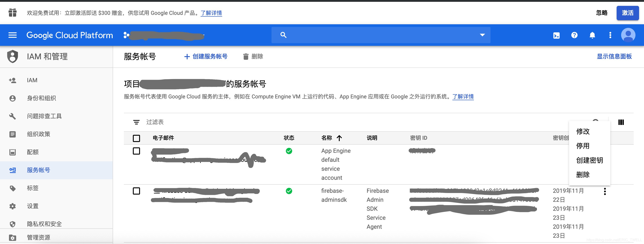Click the 密钥 ID column header
The width and height of the screenshot is (644, 244).
click(418, 138)
